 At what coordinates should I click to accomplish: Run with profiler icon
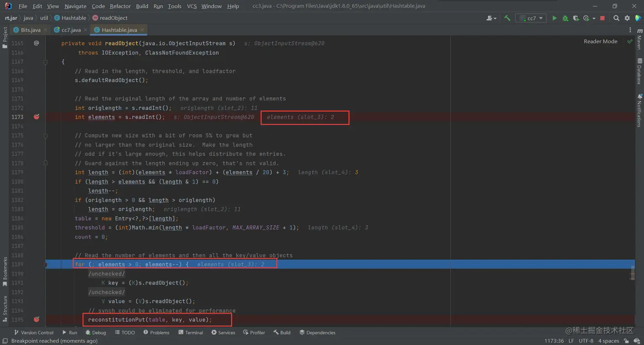click(x=586, y=18)
